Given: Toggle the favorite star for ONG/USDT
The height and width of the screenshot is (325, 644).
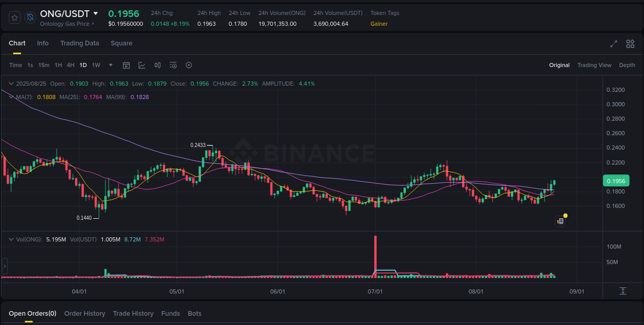Looking at the screenshot, I should click(x=14, y=17).
